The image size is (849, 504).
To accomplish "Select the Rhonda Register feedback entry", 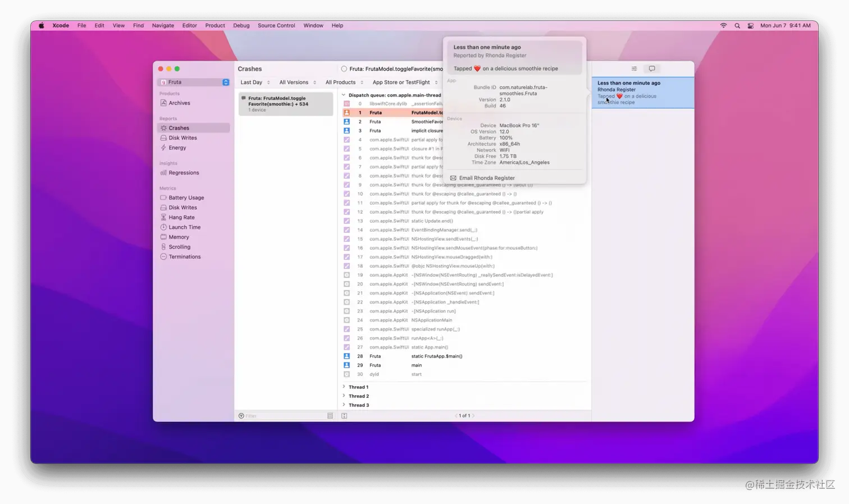I will pos(643,93).
